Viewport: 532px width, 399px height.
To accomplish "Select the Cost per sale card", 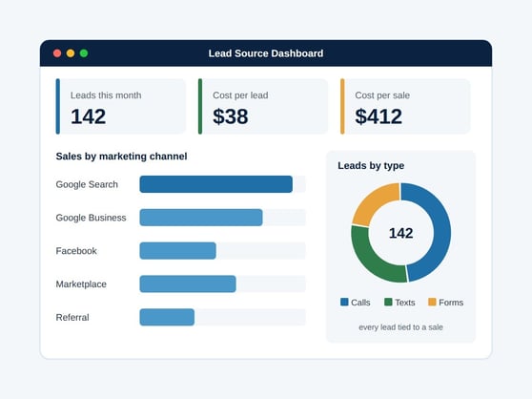I will coord(405,106).
